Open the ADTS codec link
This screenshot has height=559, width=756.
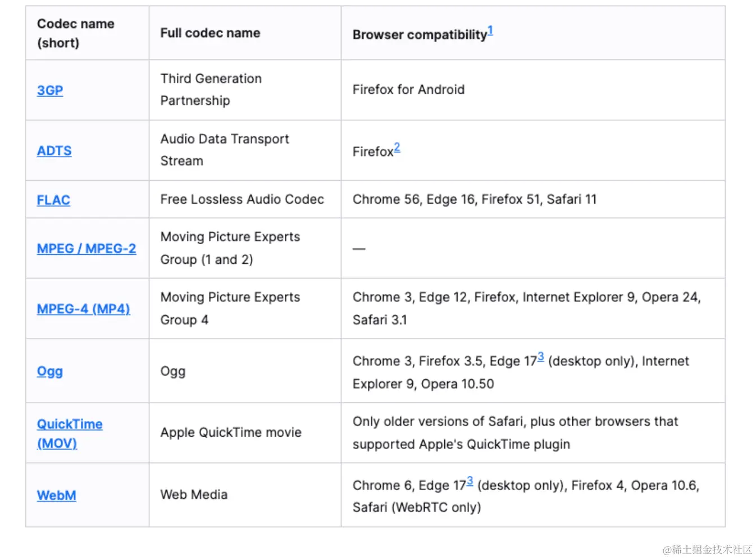pos(54,151)
